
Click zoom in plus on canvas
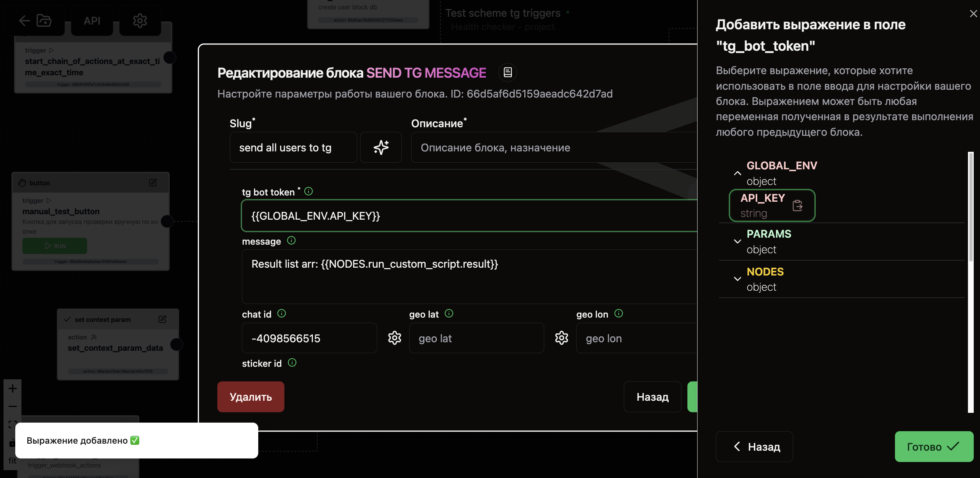tap(12, 389)
